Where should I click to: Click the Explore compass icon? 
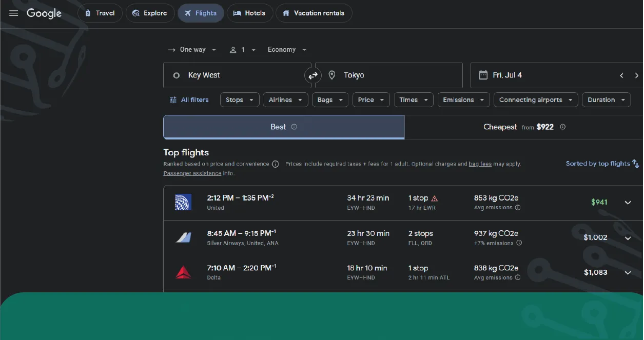136,13
